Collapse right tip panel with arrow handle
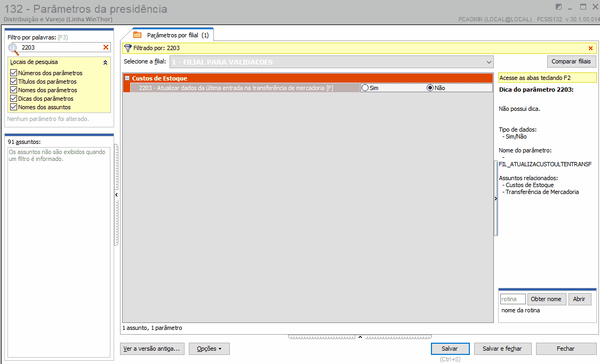600x364 pixels. [x=496, y=198]
